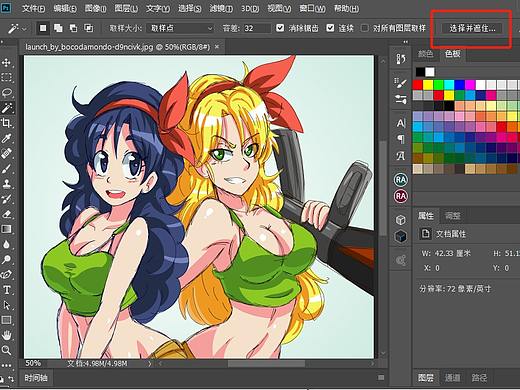Select the Type tool

7,290
